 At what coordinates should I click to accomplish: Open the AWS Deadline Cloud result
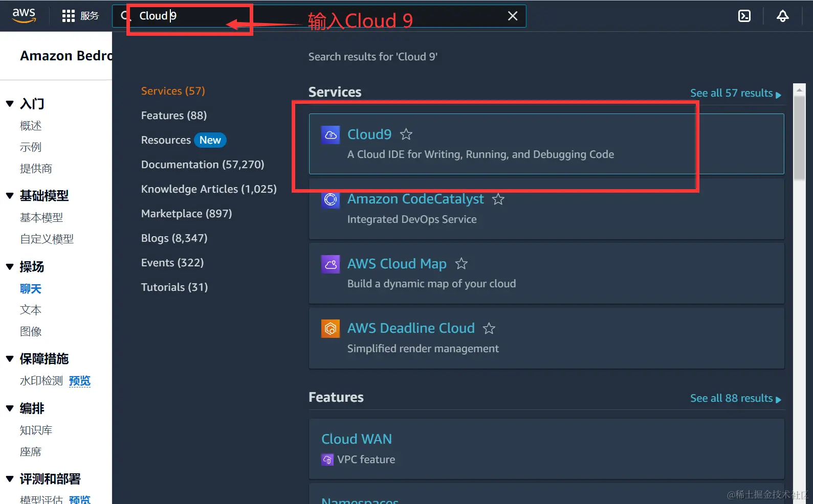pos(411,328)
